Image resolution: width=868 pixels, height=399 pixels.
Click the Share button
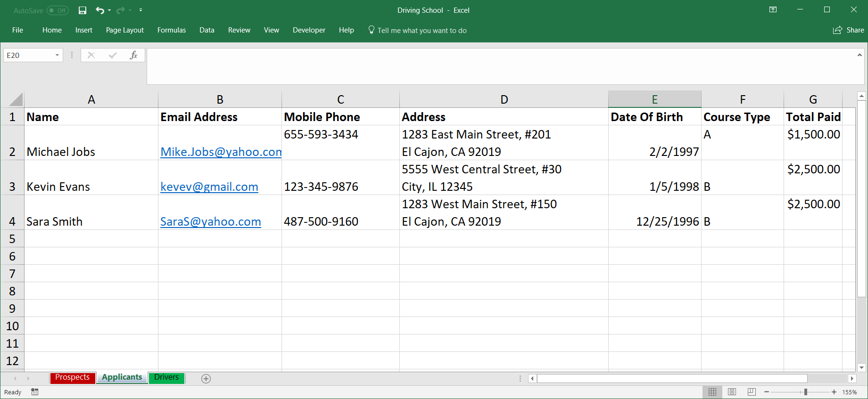pyautogui.click(x=849, y=30)
